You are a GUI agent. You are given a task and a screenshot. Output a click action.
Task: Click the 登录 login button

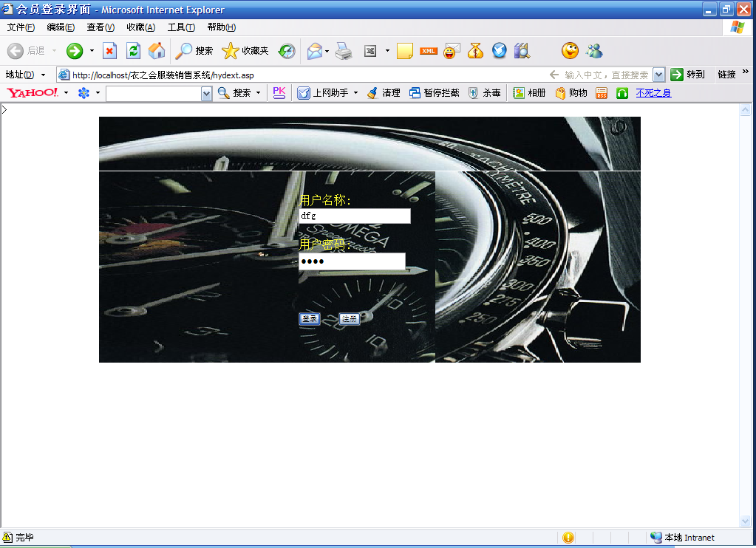point(310,318)
